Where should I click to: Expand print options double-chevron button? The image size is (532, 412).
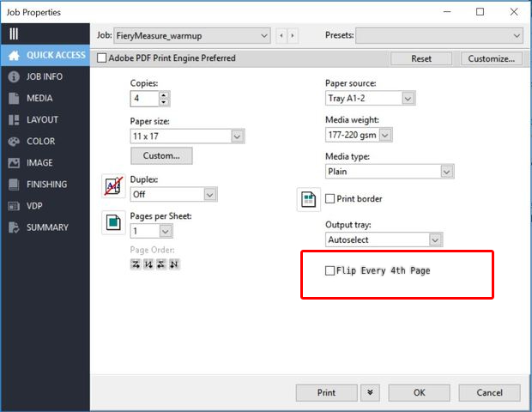[x=370, y=392]
